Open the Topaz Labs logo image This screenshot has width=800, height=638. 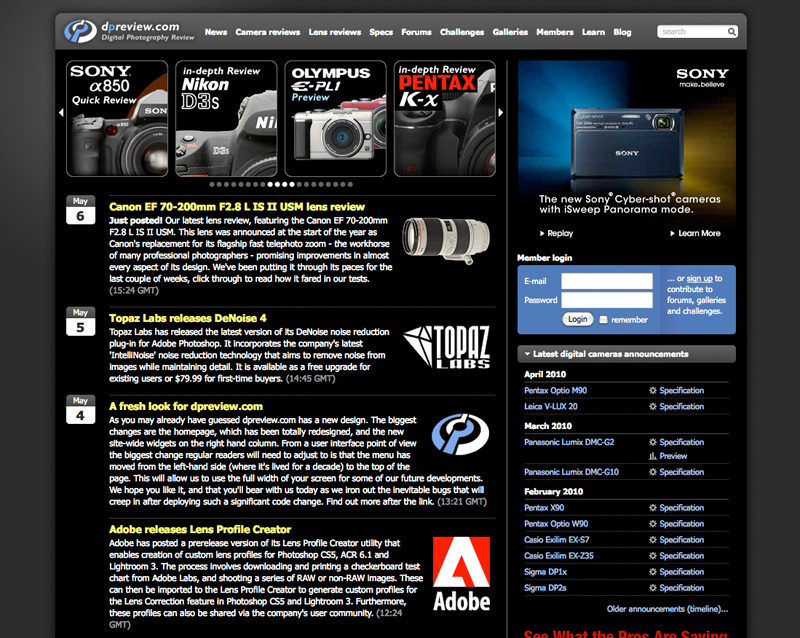[446, 346]
